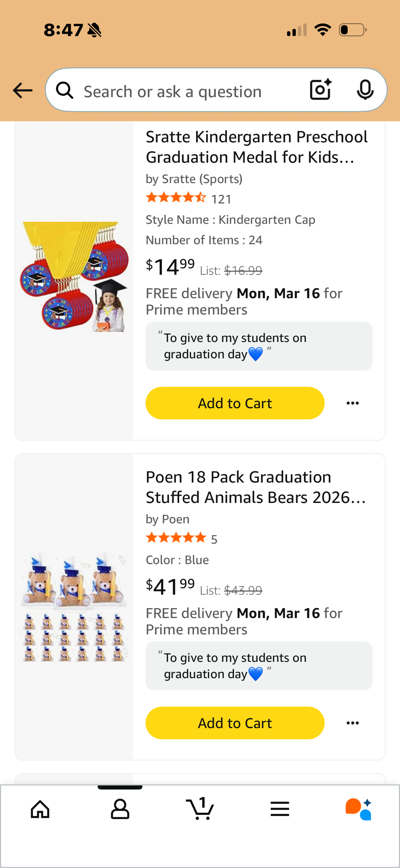Tap the search magnifier icon
The image size is (400, 868).
65,90
